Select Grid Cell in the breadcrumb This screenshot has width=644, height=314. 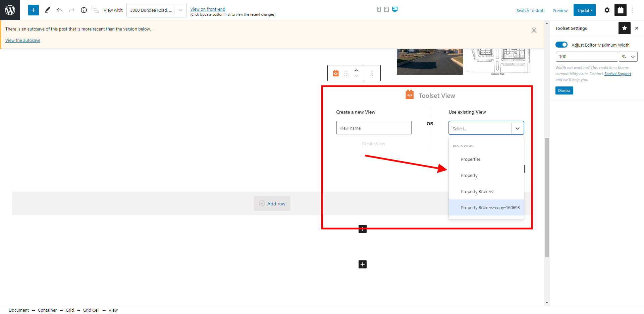point(91,310)
